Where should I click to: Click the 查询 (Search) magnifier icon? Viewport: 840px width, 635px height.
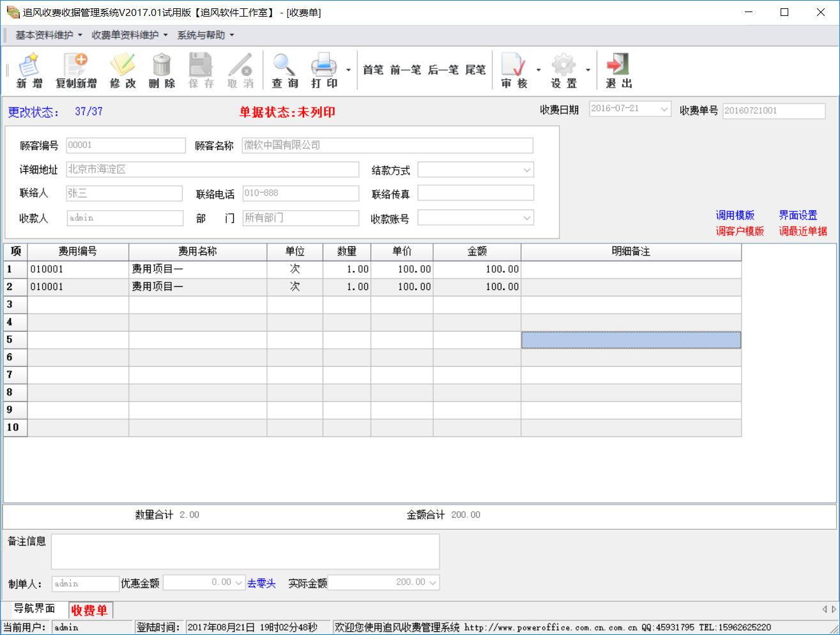coord(284,70)
